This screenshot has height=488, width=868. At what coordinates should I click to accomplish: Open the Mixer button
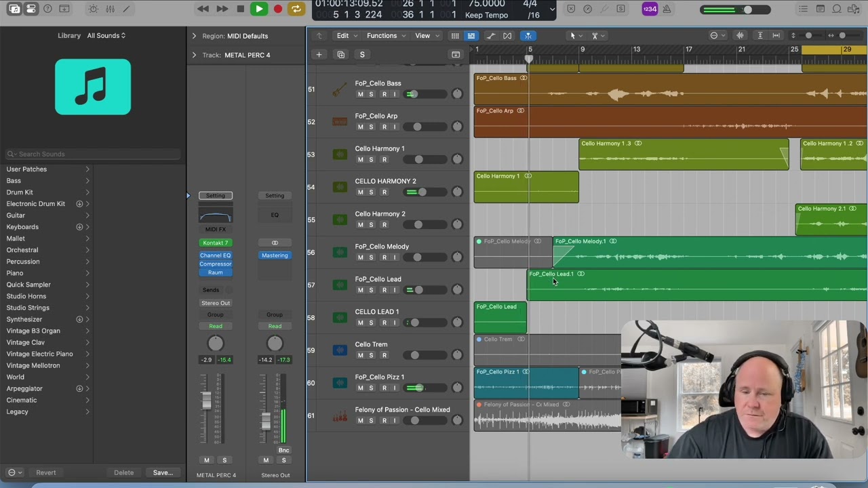110,9
